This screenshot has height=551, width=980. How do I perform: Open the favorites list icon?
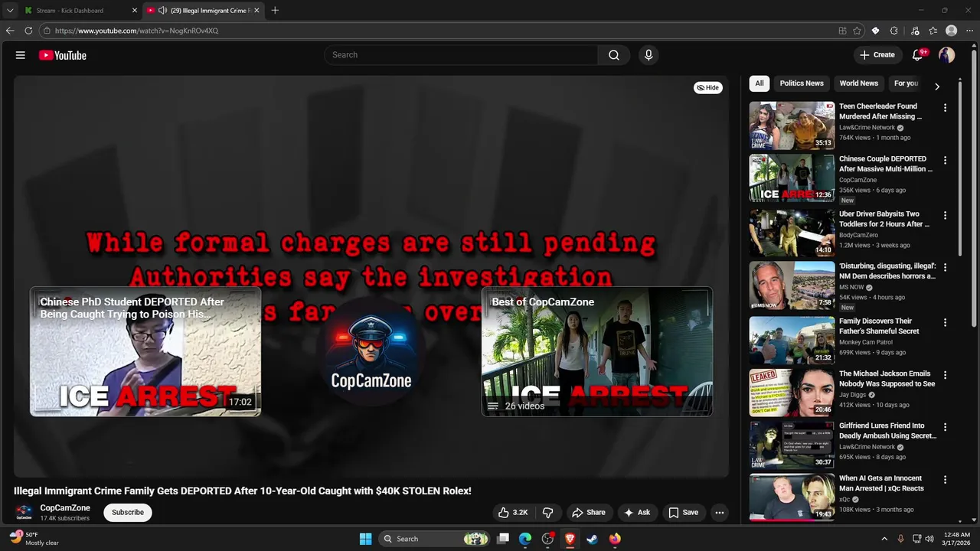933,31
